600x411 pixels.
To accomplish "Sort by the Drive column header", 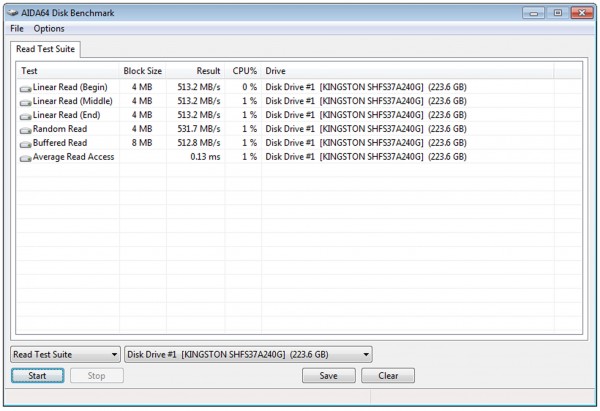I will (408, 71).
